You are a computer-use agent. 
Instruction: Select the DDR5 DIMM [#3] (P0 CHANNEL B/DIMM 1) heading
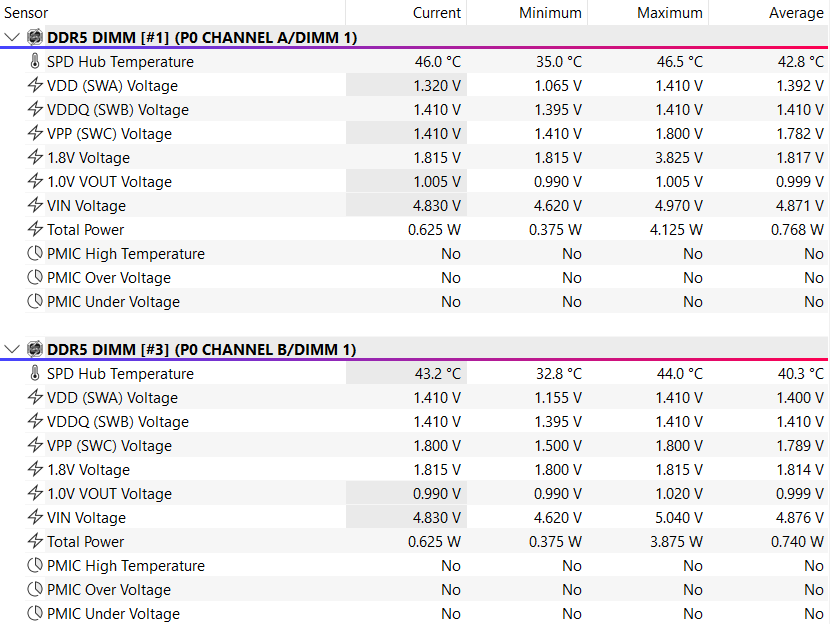(x=201, y=349)
